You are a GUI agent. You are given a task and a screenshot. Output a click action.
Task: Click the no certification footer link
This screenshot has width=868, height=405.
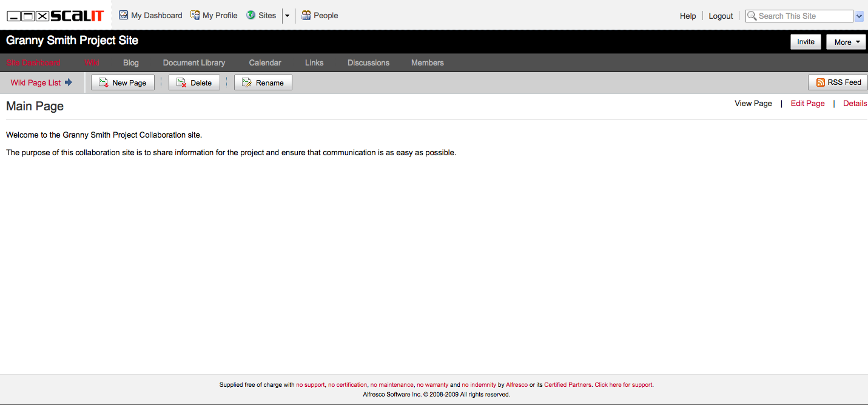coord(348,384)
